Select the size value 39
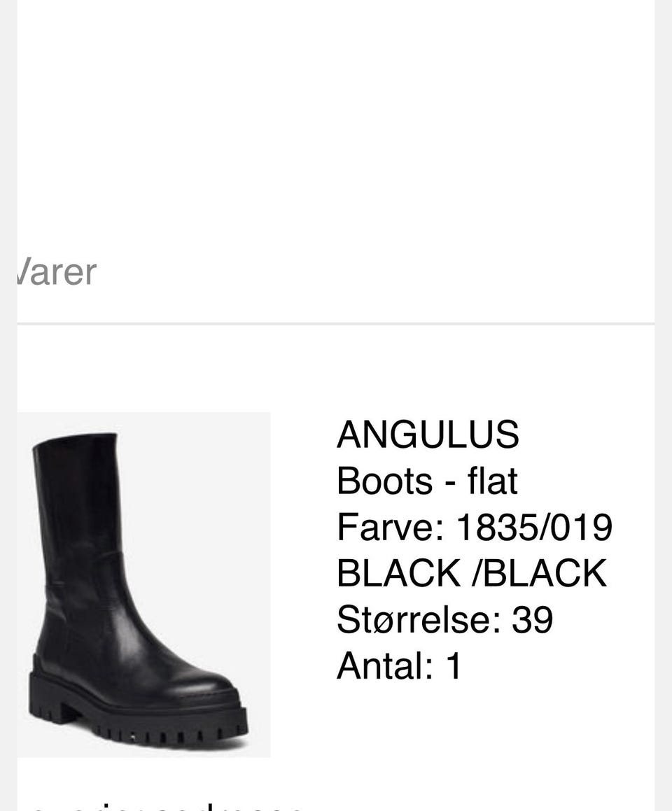The width and height of the screenshot is (672, 811). 532,619
